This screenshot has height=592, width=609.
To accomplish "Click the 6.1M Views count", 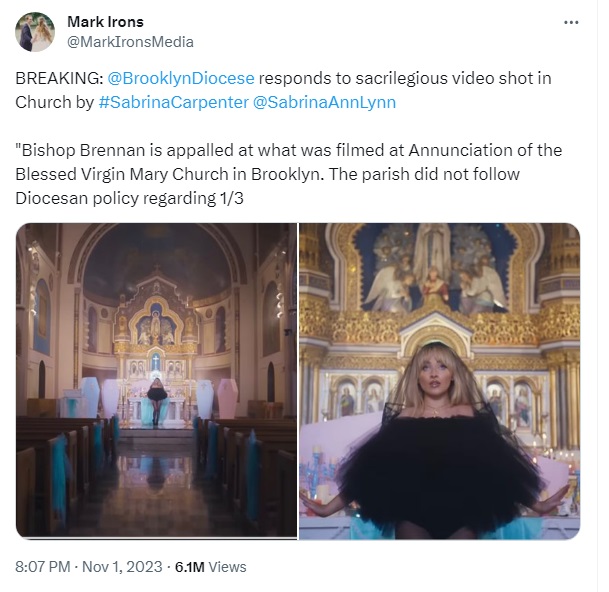I will (211, 567).
